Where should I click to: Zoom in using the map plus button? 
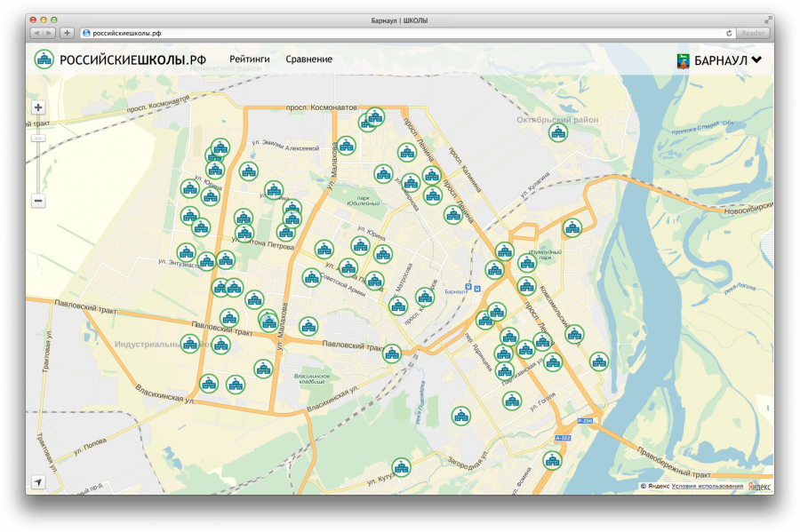pyautogui.click(x=38, y=107)
